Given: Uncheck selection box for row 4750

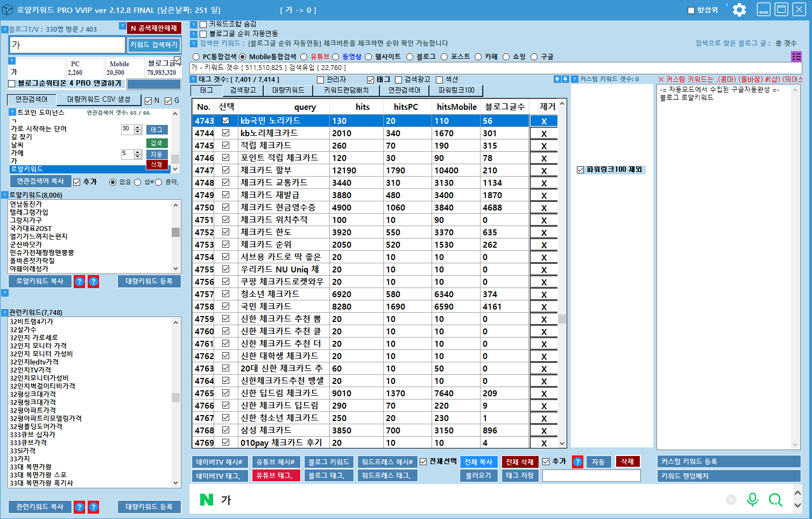Looking at the screenshot, I should pyautogui.click(x=226, y=207).
